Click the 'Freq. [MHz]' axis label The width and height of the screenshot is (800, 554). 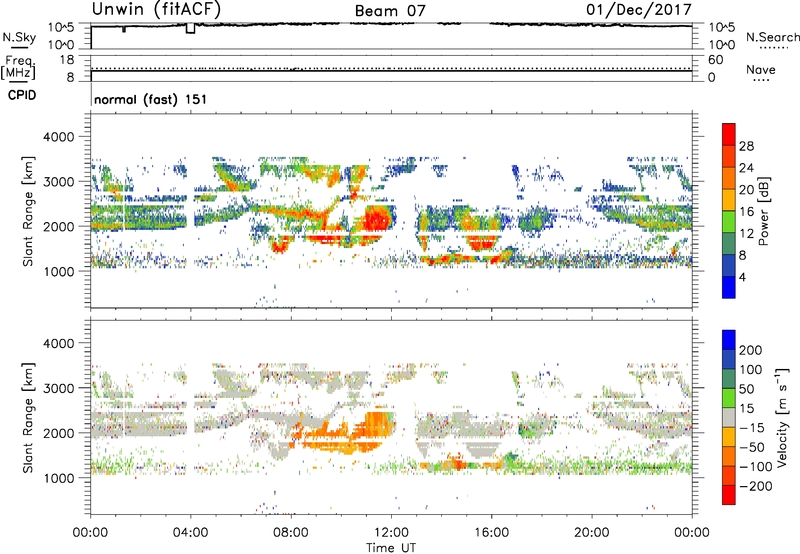tap(18, 67)
